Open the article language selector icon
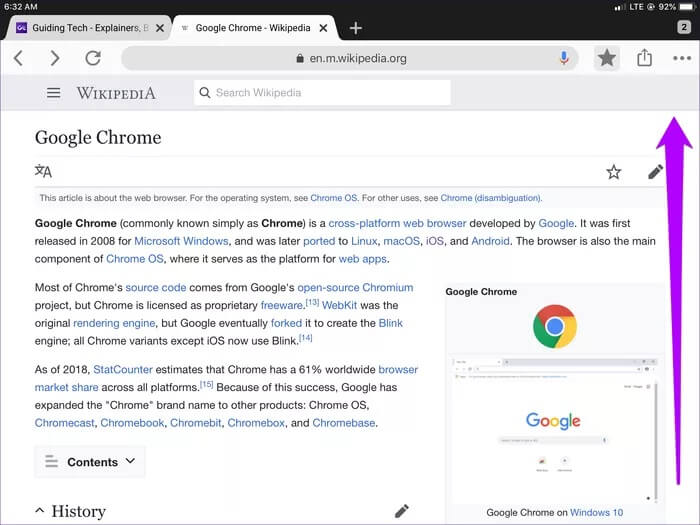This screenshot has width=700, height=525. (x=43, y=171)
